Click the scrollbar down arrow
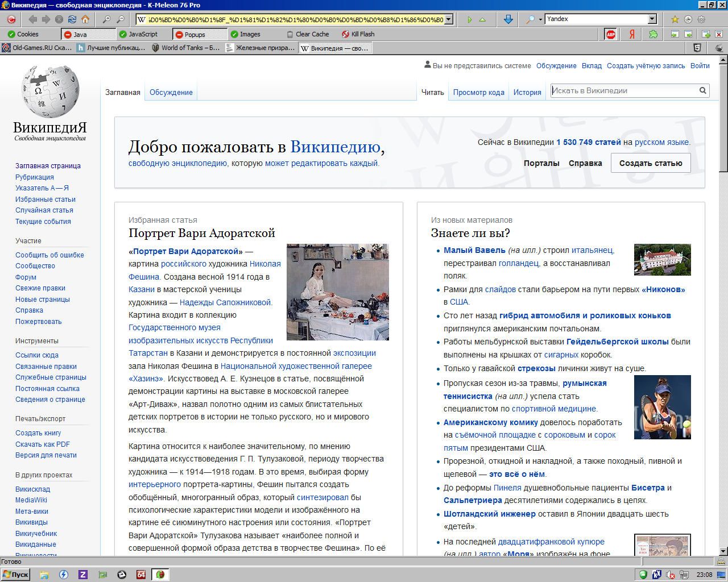The image size is (728, 582). coord(723,551)
